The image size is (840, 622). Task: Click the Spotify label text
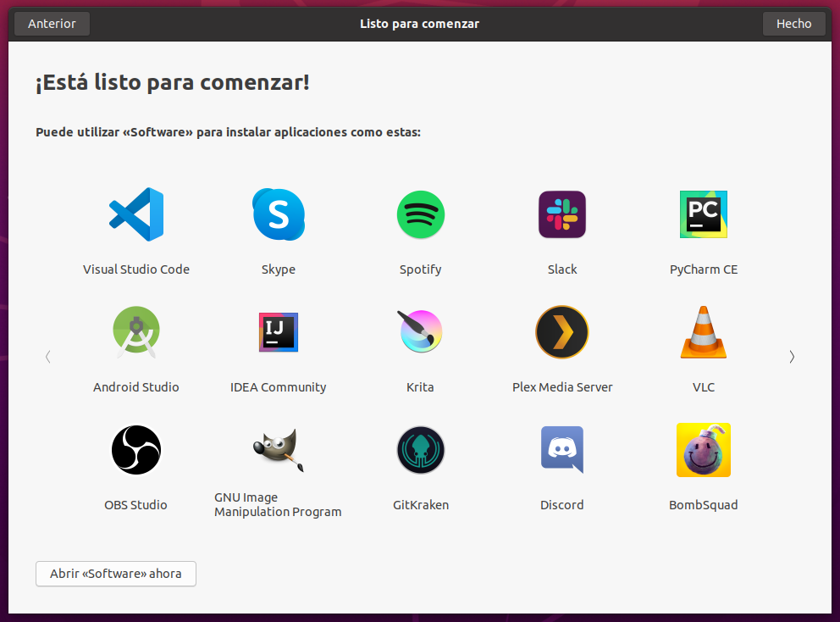tap(421, 269)
